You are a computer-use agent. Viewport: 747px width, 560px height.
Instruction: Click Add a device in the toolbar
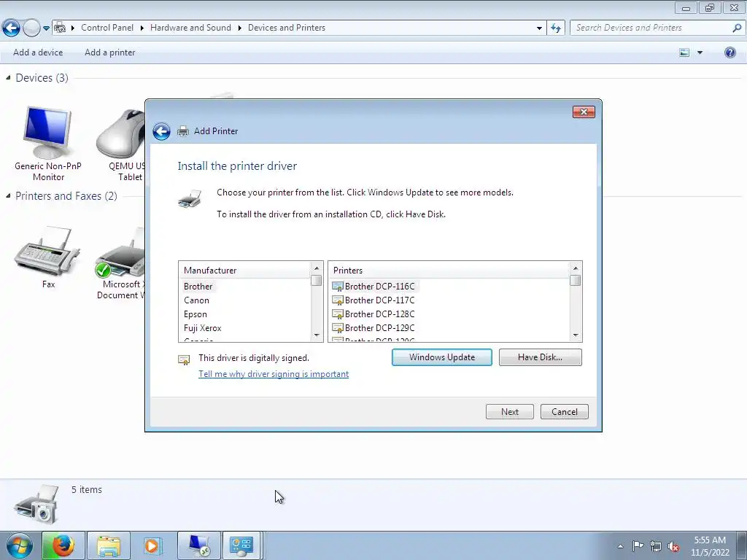[38, 52]
